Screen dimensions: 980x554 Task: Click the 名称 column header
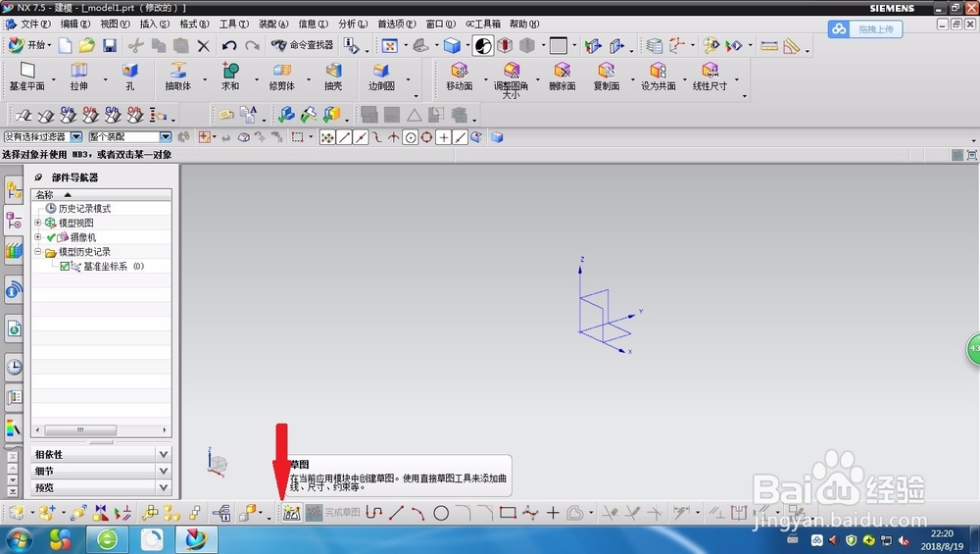click(101, 194)
